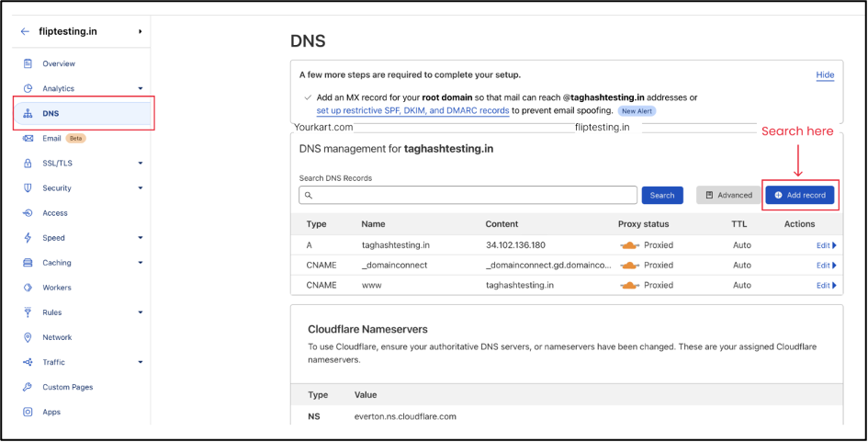Toggle orange cloud proxy for taghashtesting.in A record
Screen dimensions: 868x442
tap(630, 245)
